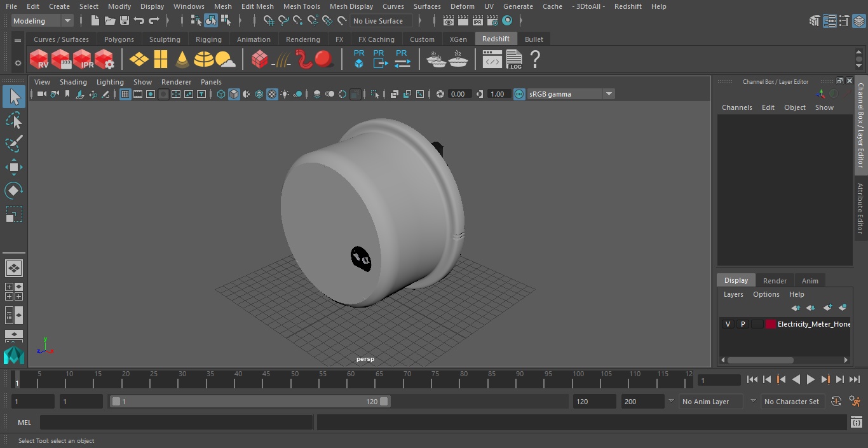Create Redshift sun and sky light icon
The width and height of the screenshot is (868, 448).
pos(226,60)
